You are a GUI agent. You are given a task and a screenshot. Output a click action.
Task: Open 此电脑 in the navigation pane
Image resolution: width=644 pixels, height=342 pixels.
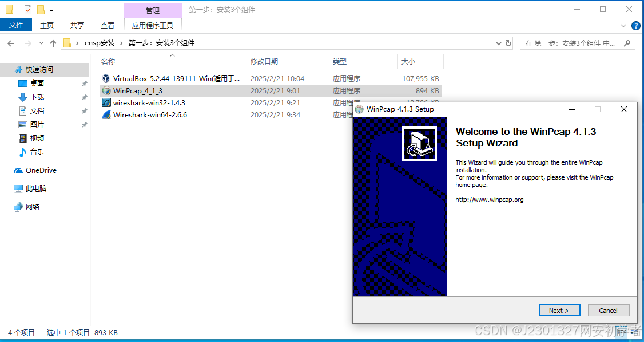point(35,189)
